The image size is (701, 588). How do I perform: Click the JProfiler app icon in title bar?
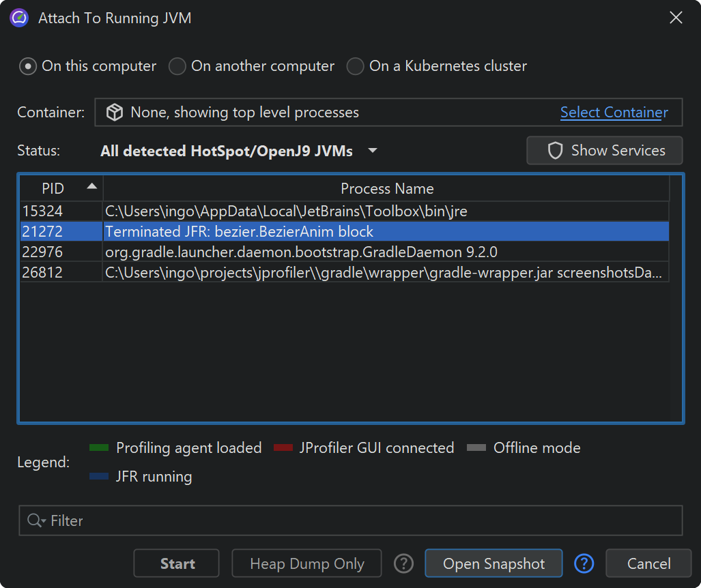click(19, 18)
